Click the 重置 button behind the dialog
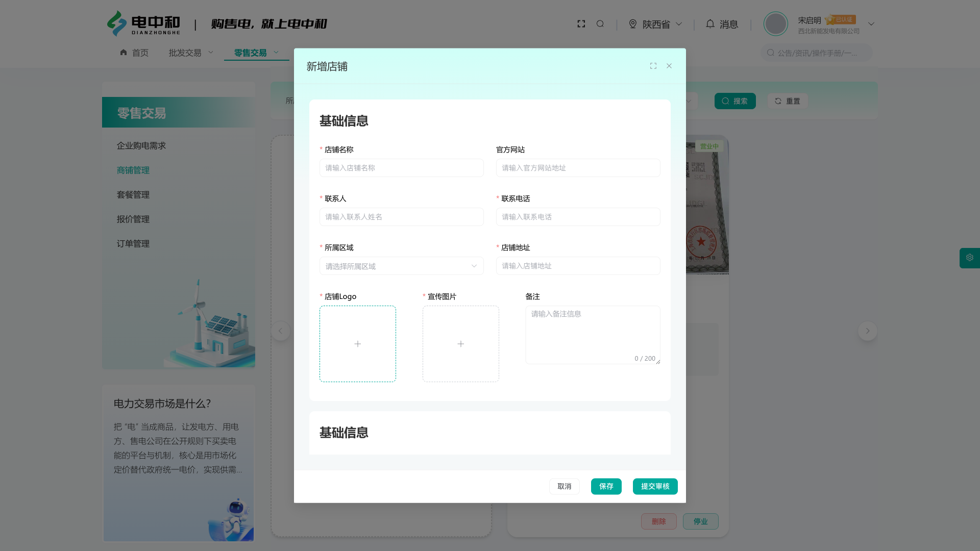This screenshot has height=551, width=980. [x=788, y=101]
